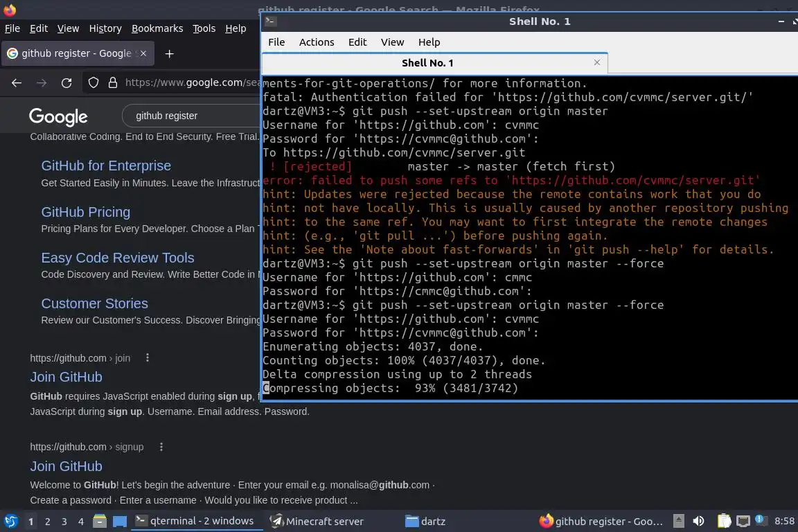Open Firefox Edit menu

click(39, 28)
